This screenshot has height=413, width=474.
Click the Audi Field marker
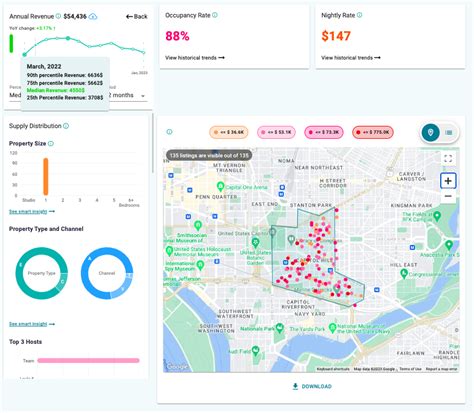tap(256, 350)
